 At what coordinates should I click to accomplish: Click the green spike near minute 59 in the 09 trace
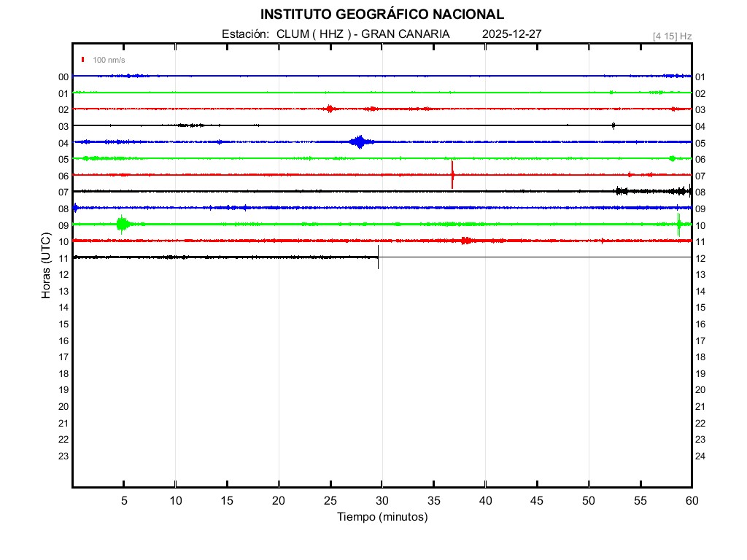[x=678, y=224]
